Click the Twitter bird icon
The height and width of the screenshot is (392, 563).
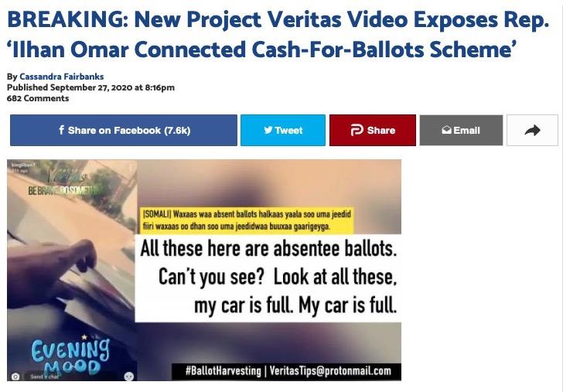click(x=268, y=130)
